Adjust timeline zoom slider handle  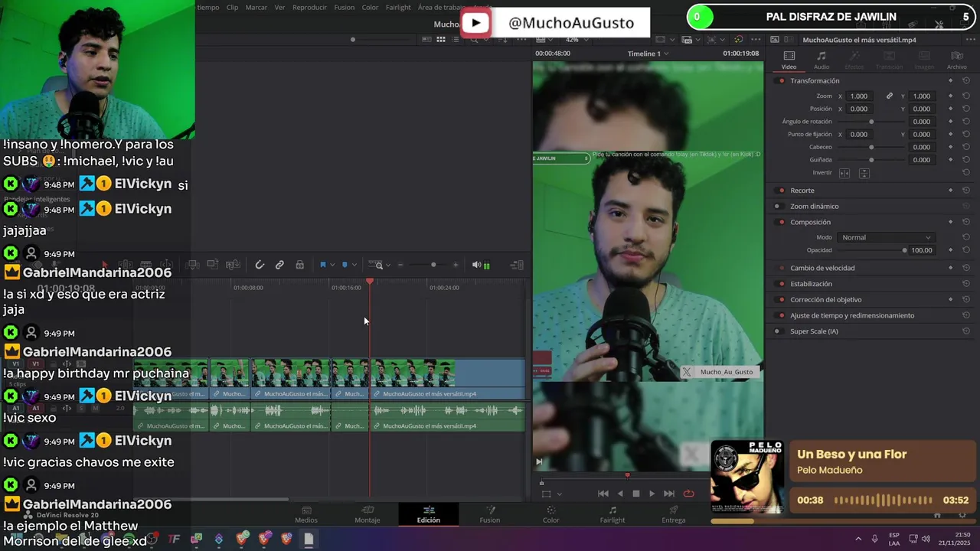(x=433, y=265)
